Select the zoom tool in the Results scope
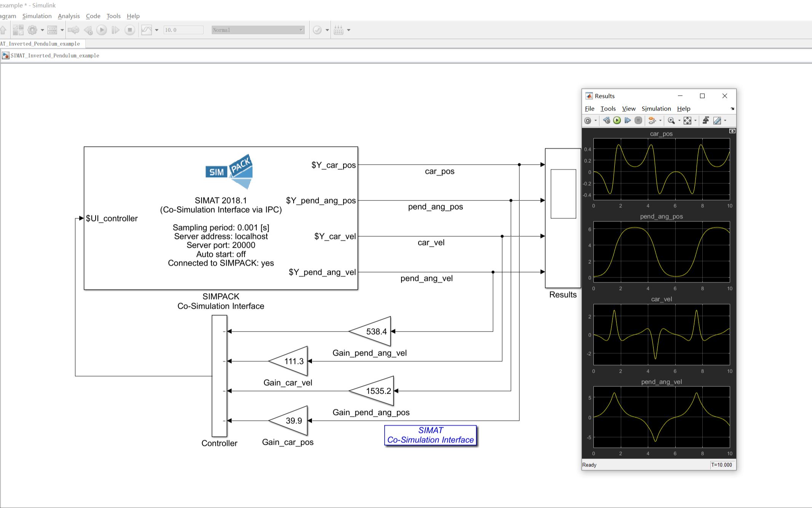Viewport: 812px width, 508px height. point(671,121)
